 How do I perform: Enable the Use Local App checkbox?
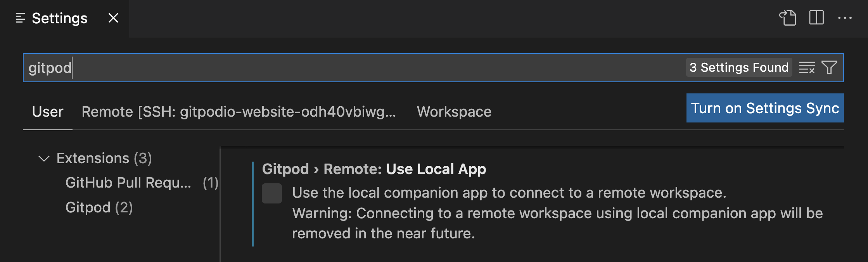tap(272, 194)
